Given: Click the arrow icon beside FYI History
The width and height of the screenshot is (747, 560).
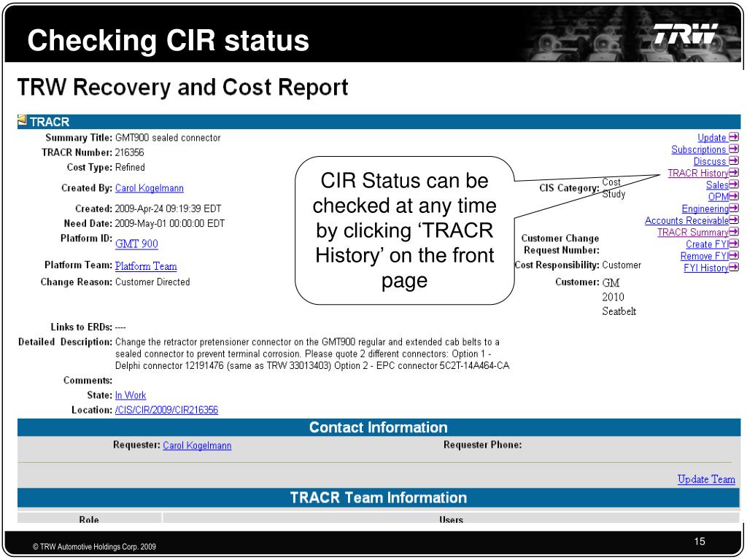Looking at the screenshot, I should (x=734, y=268).
